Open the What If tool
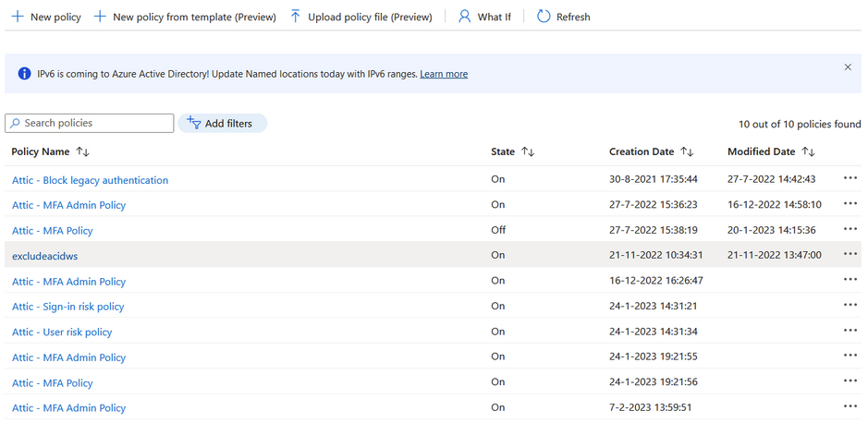This screenshot has width=868, height=423. pyautogui.click(x=484, y=17)
